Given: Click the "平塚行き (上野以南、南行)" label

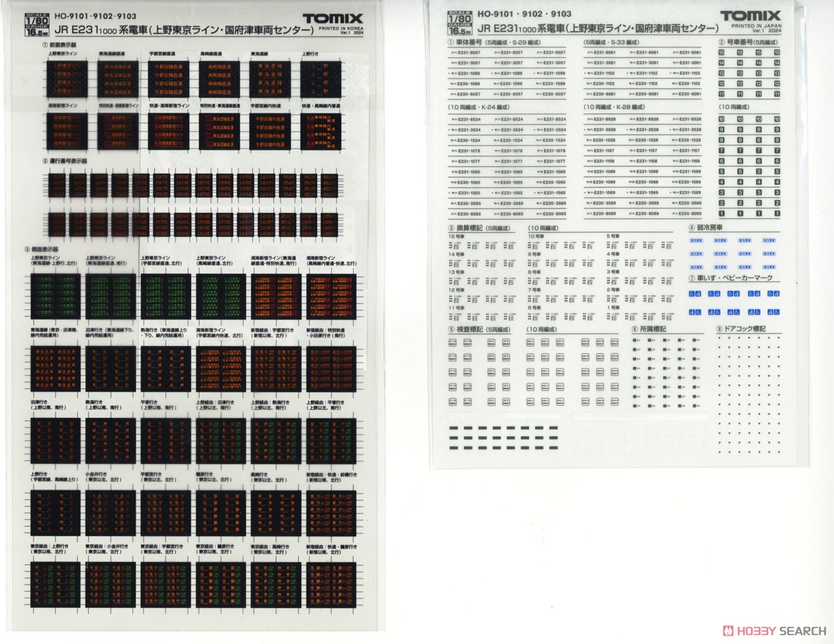Looking at the screenshot, I should [160, 406].
